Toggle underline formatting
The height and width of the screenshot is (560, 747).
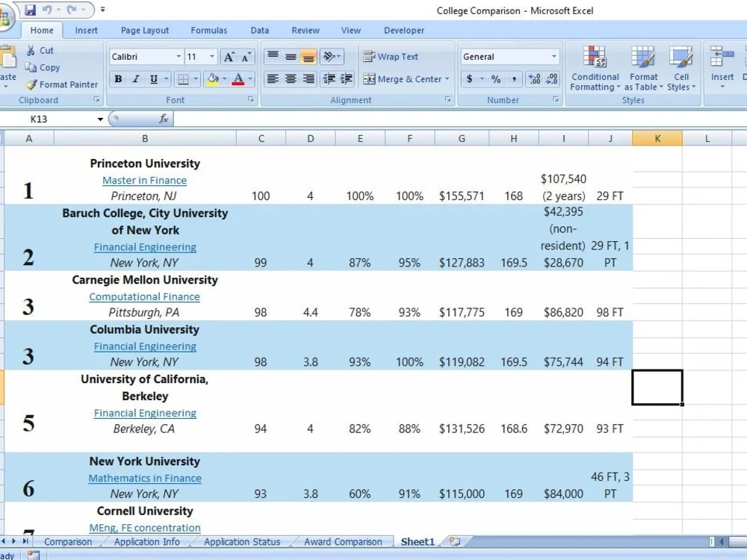coord(153,79)
